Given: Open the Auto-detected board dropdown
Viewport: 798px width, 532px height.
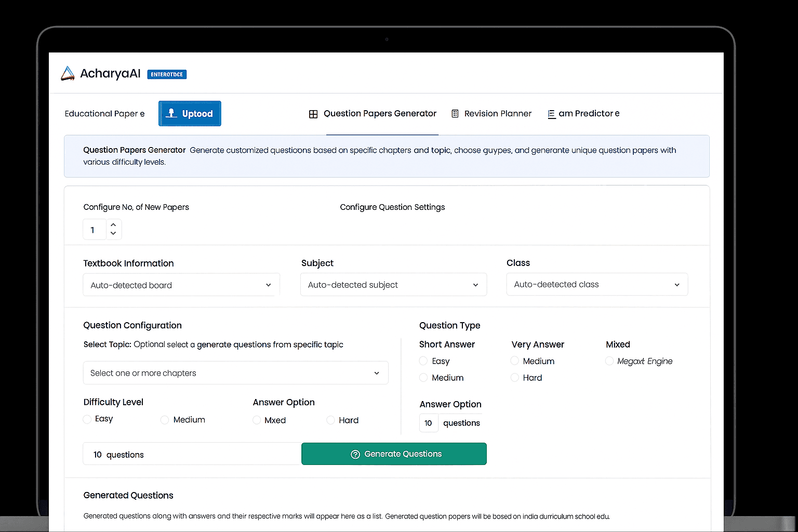Looking at the screenshot, I should [x=181, y=285].
